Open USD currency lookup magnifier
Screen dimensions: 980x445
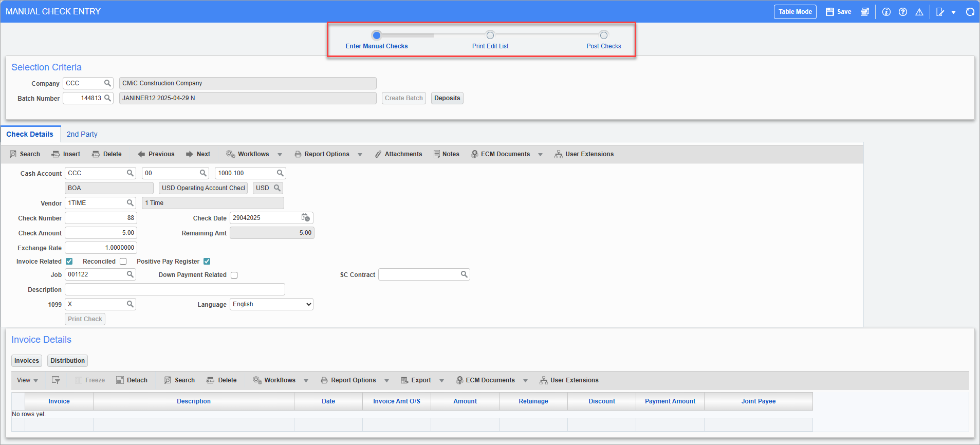[x=277, y=188]
